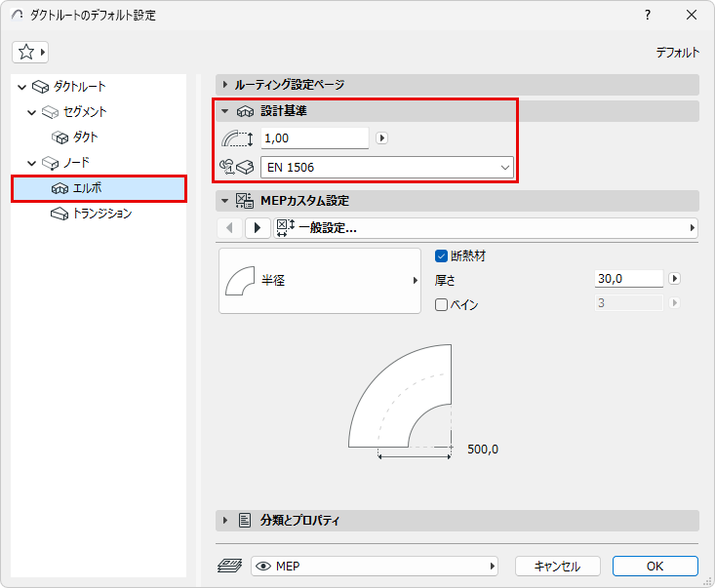The width and height of the screenshot is (715, 588).
Task: Open the arrow next to 厚さ field
Action: click(674, 279)
